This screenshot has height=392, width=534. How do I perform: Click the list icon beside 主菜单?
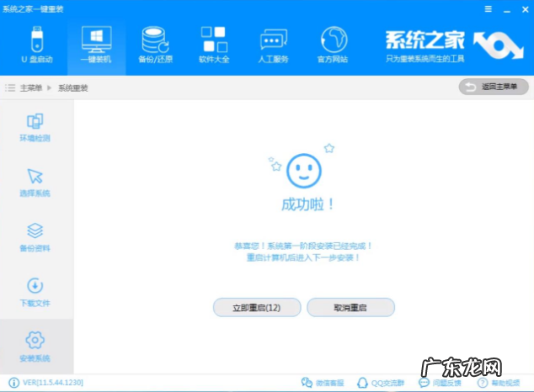click(x=10, y=88)
